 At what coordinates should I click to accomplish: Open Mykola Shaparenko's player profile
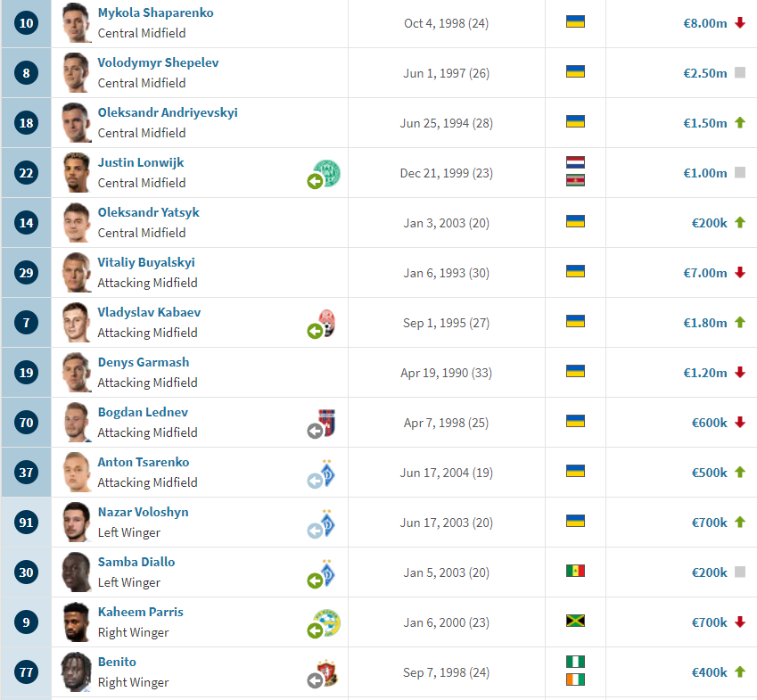coord(155,13)
